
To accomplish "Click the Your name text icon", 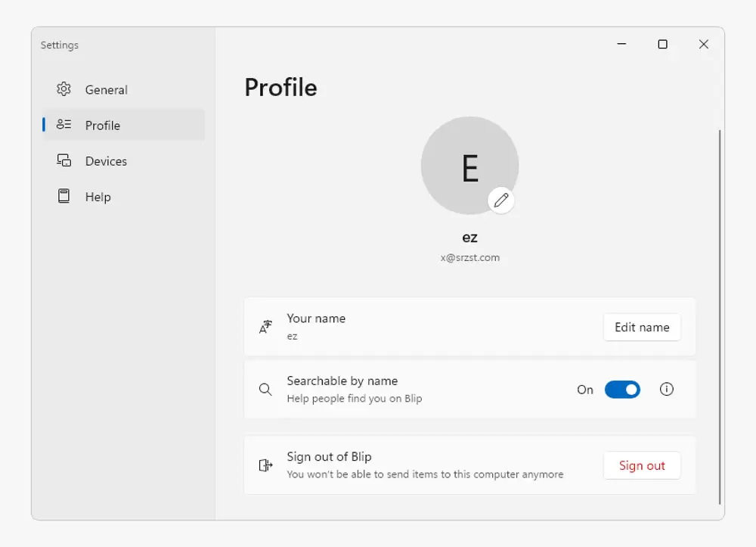I will (265, 327).
